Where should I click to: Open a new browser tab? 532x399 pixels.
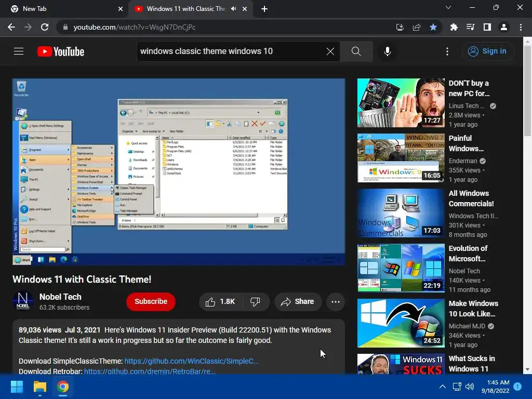coord(264,9)
